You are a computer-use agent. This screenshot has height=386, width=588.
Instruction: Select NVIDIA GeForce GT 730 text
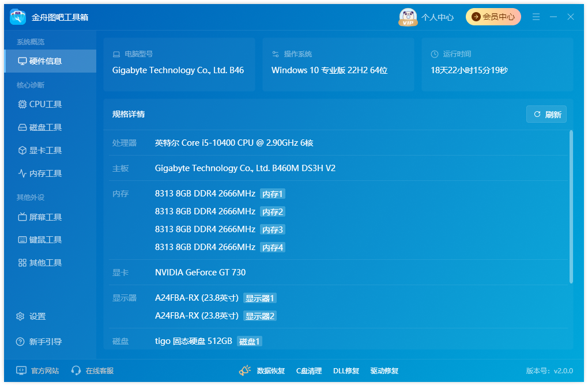pyautogui.click(x=200, y=273)
